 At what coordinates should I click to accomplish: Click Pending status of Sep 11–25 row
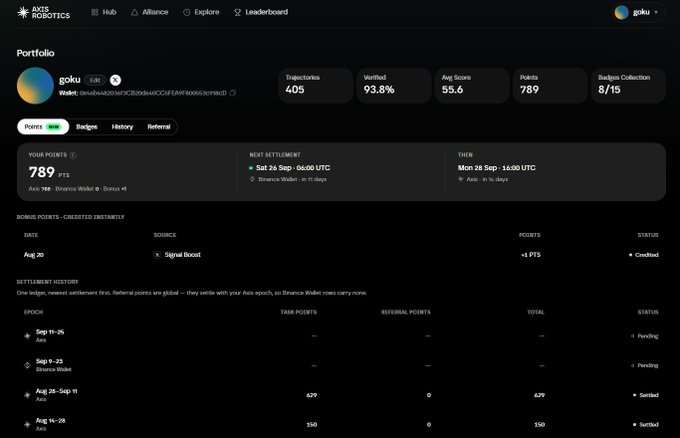tap(647, 336)
